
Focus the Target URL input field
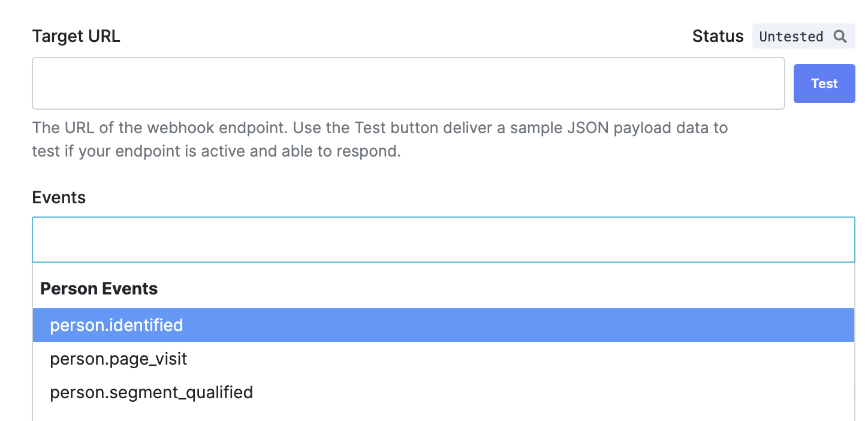(x=408, y=83)
